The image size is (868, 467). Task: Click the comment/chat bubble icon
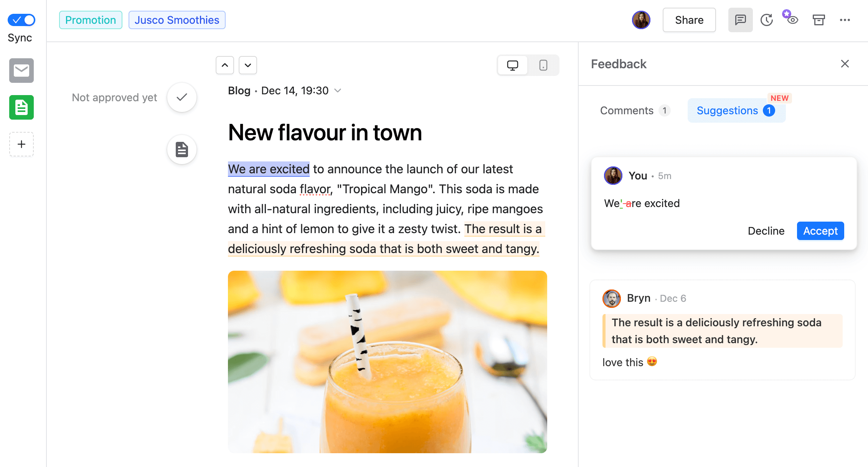[x=740, y=20]
